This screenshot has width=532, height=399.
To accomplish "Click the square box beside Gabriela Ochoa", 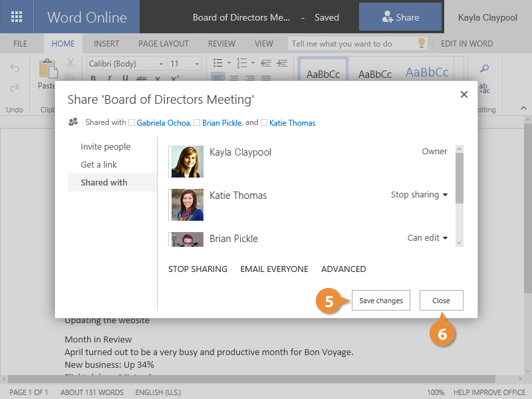I will click(132, 123).
